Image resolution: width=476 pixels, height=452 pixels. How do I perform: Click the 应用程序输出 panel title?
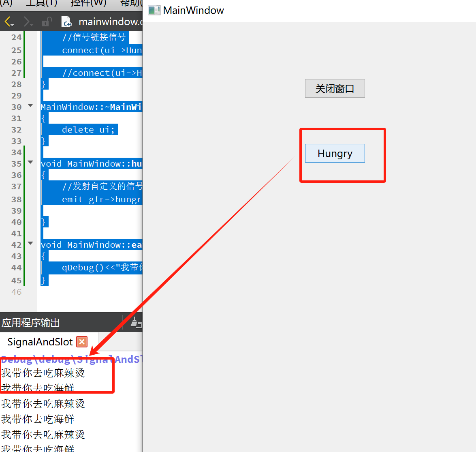(x=31, y=323)
